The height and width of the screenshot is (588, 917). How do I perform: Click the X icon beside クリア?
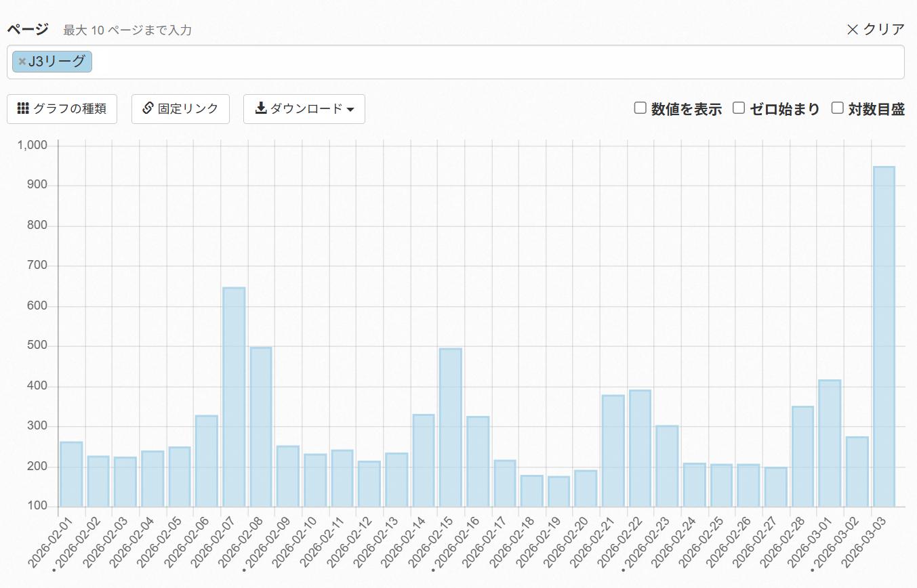point(853,29)
